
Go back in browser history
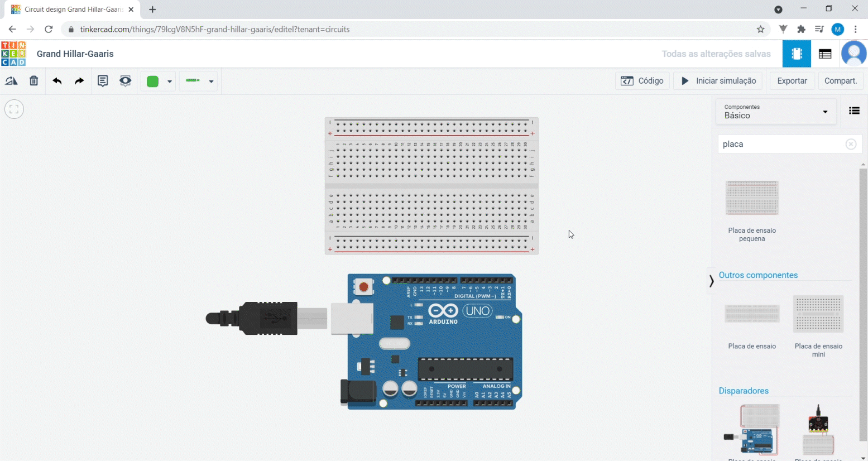point(12,29)
